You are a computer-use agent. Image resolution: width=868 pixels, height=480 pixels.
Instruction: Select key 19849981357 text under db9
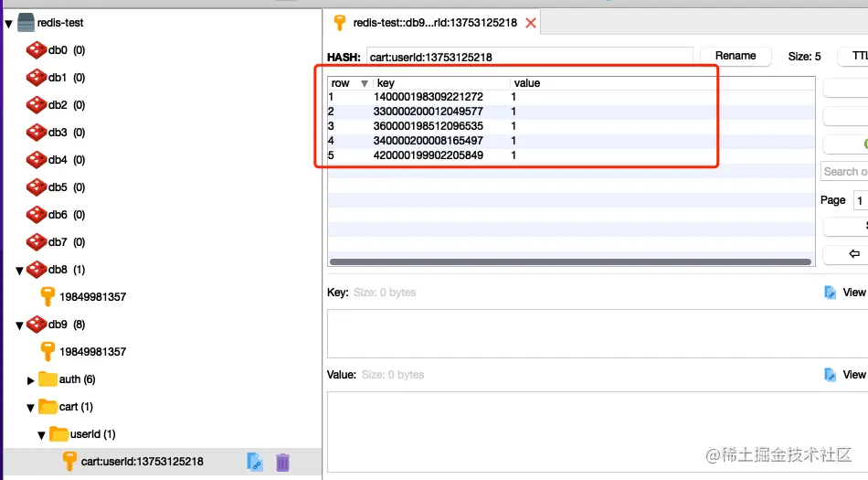(x=93, y=352)
